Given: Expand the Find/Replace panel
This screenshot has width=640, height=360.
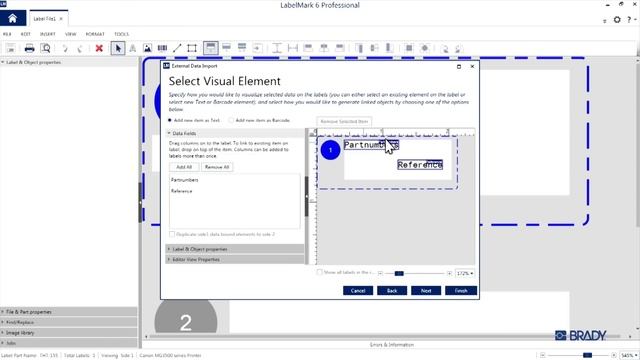Looking at the screenshot, I should (69, 322).
